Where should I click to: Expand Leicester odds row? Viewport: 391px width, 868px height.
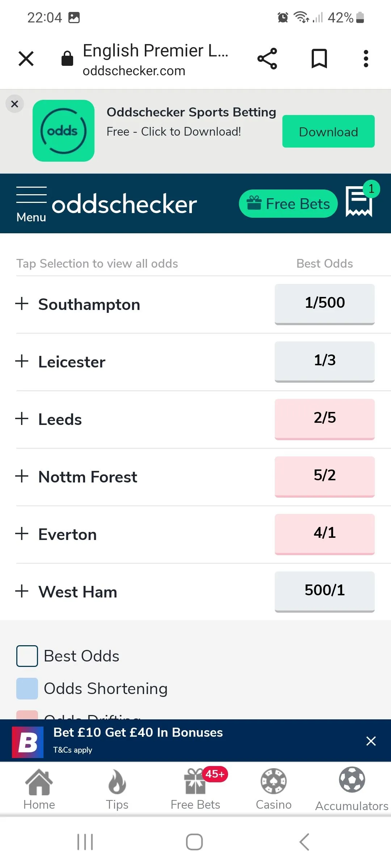pyautogui.click(x=22, y=361)
